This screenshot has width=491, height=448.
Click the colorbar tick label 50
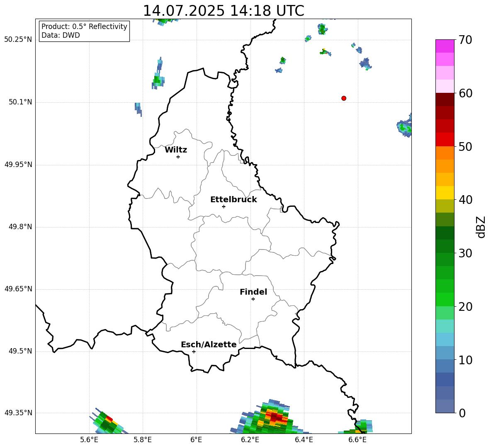(x=465, y=146)
